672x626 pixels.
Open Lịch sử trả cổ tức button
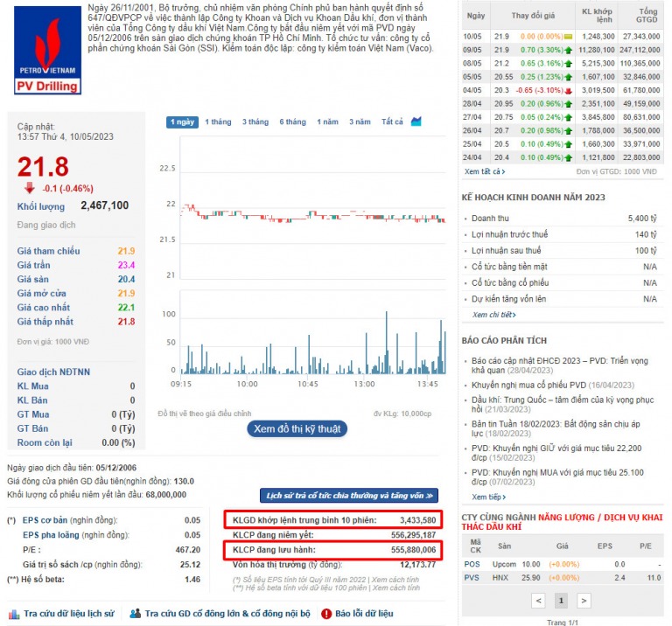(x=349, y=496)
